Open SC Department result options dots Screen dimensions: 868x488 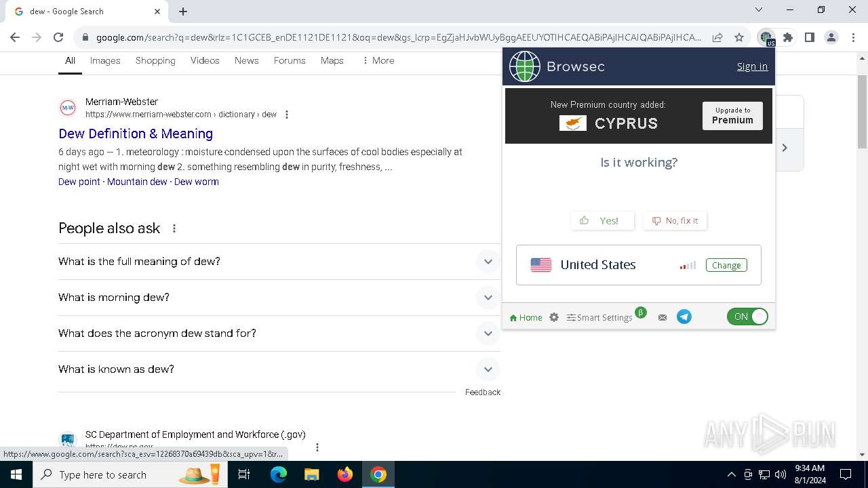[x=317, y=447]
